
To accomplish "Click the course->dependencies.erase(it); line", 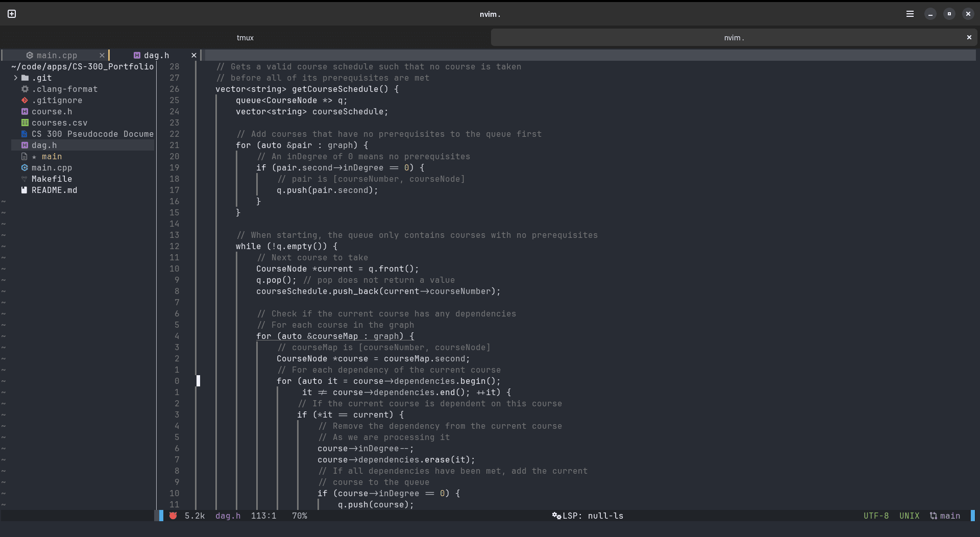I will click(396, 459).
